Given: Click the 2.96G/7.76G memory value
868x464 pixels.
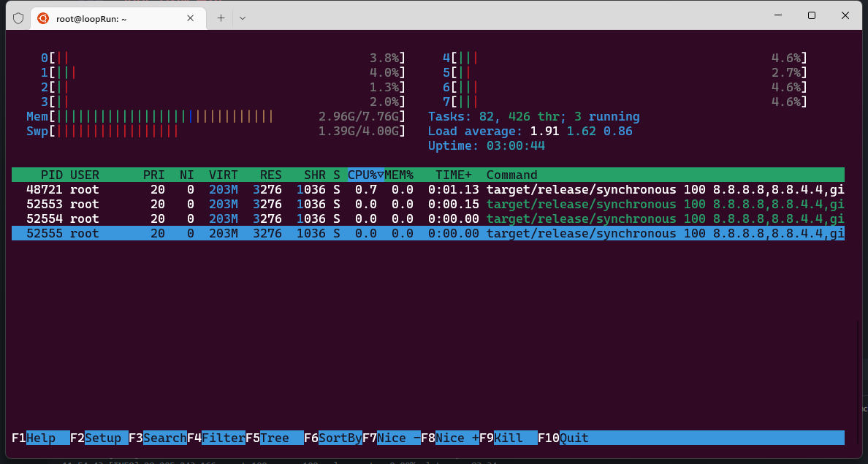Looking at the screenshot, I should (359, 117).
